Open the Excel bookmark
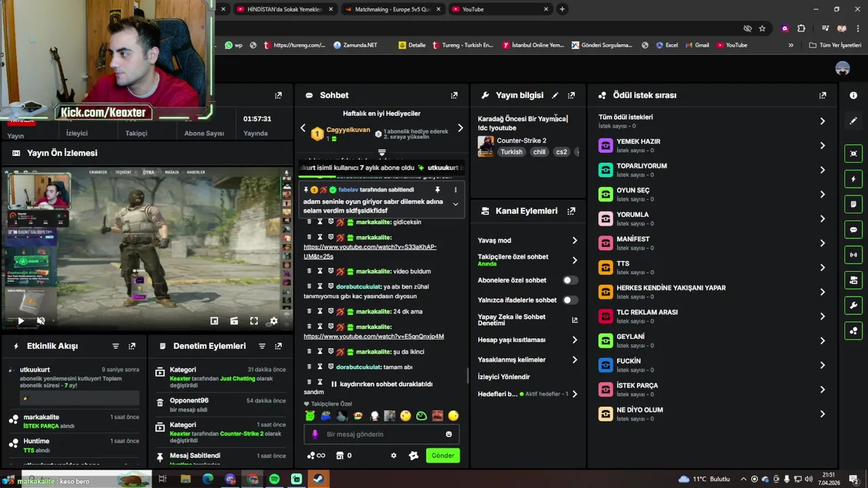This screenshot has width=868, height=488. coord(666,45)
